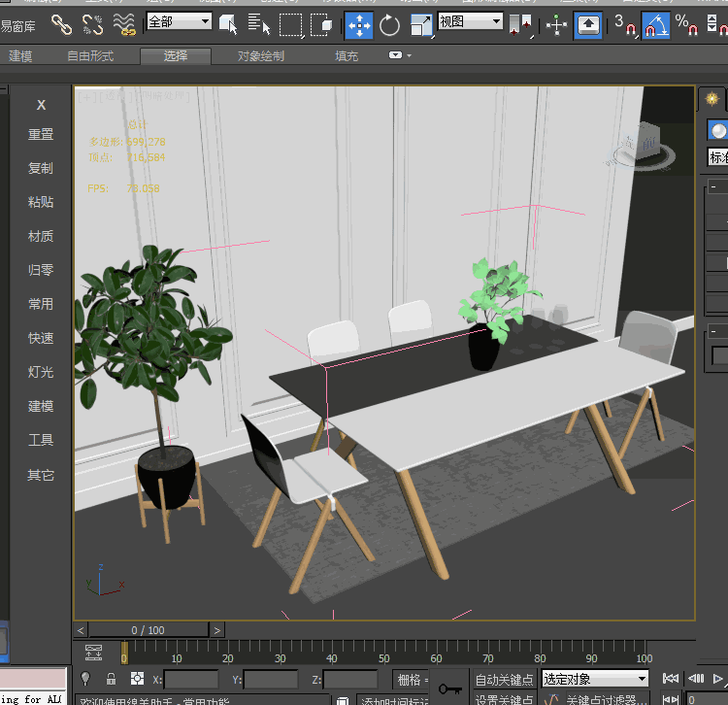Activate the Select and Rotate tool

tap(390, 25)
